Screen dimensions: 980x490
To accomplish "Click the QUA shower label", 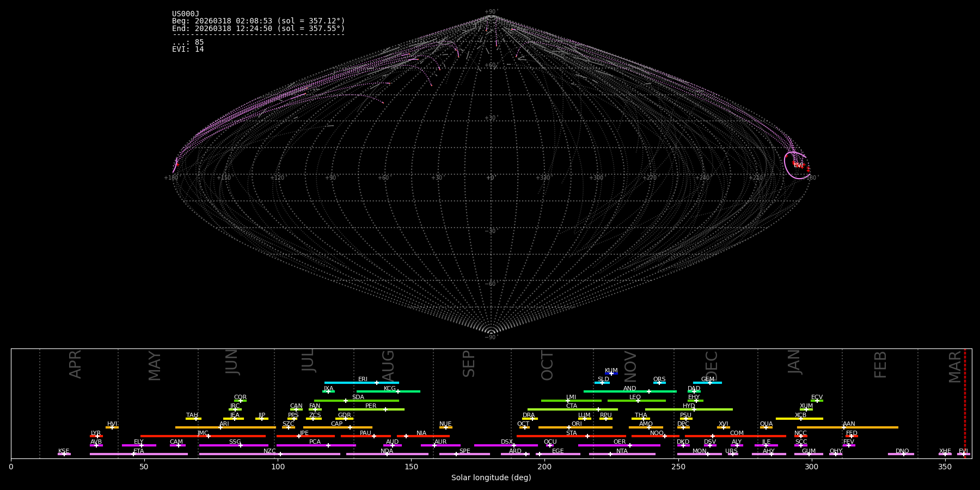I will [766, 424].
